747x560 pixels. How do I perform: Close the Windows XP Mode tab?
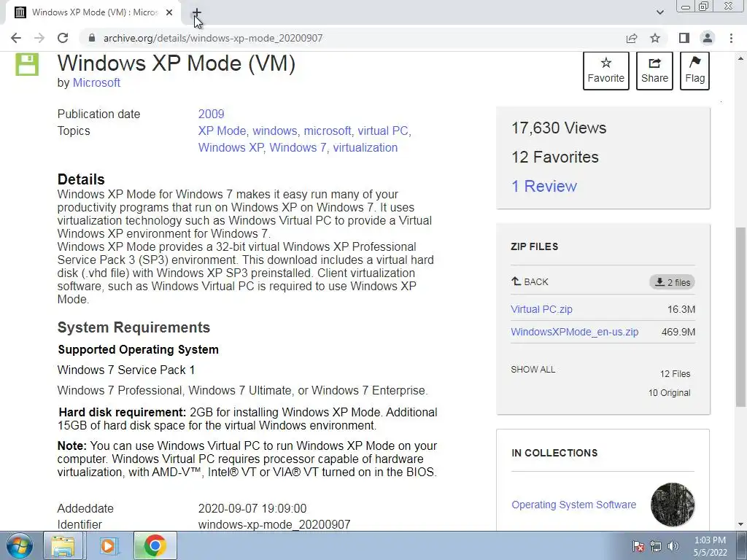pyautogui.click(x=169, y=13)
